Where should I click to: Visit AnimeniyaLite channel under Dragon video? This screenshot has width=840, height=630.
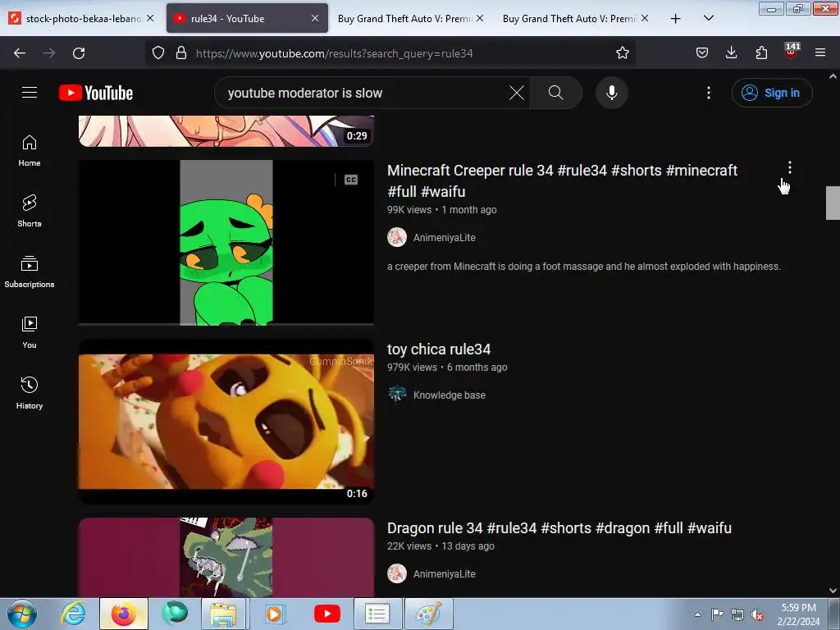[444, 573]
